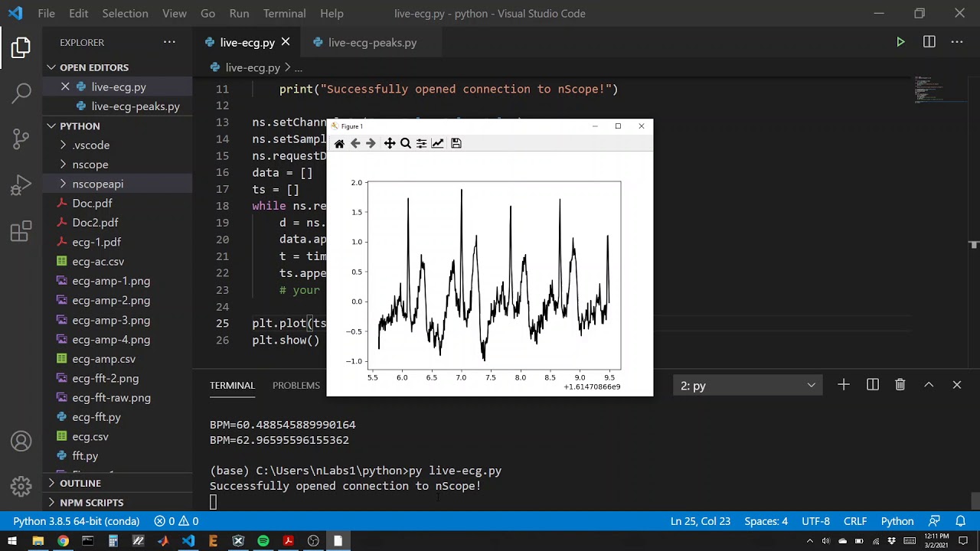Open the Manage gear menu
Viewport: 980px width, 551px height.
21,486
